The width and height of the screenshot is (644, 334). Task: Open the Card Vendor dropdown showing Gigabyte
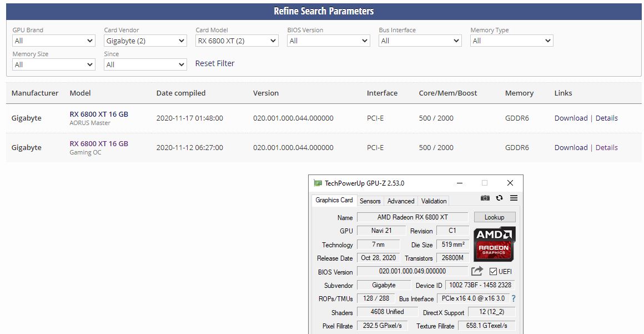tap(145, 41)
